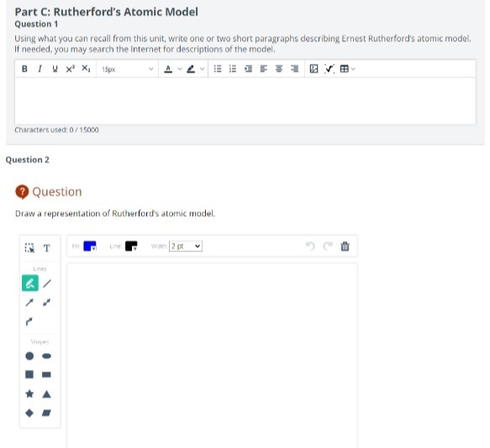The height and width of the screenshot is (448, 490).
Task: Expand the font color options arrow
Action: tap(179, 69)
